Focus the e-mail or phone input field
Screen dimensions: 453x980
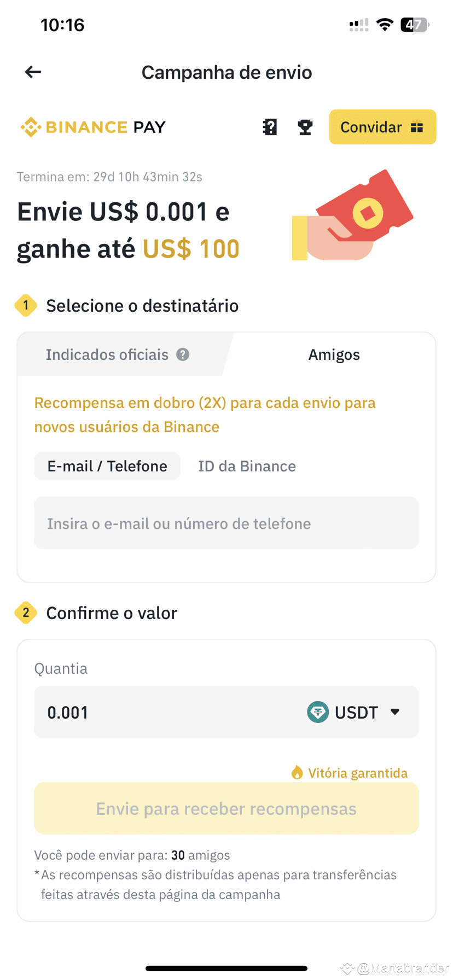[226, 523]
